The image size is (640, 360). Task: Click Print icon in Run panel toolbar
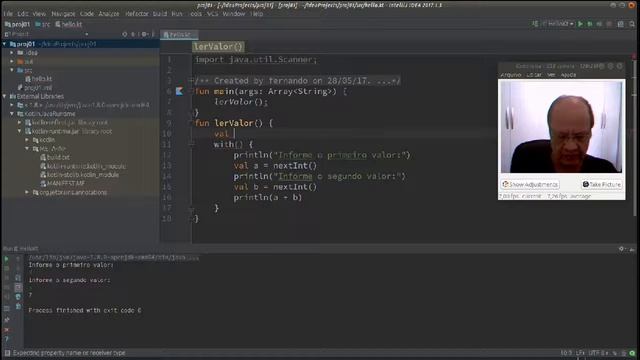point(18,297)
